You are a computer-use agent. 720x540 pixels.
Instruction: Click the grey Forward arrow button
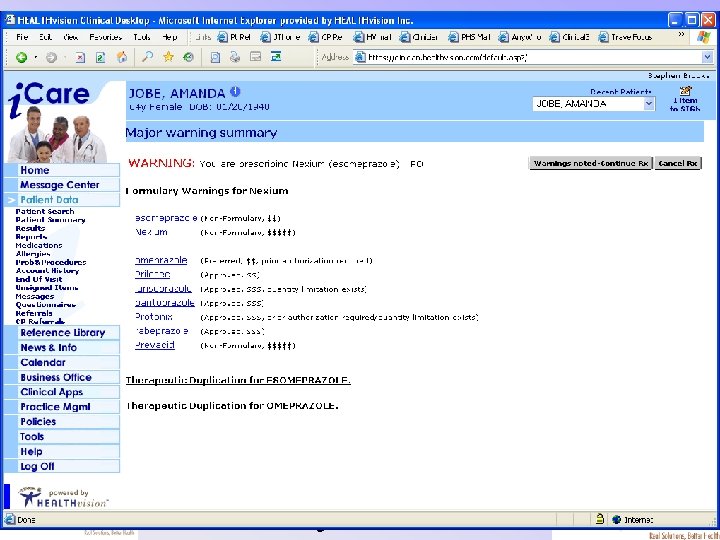pos(51,57)
